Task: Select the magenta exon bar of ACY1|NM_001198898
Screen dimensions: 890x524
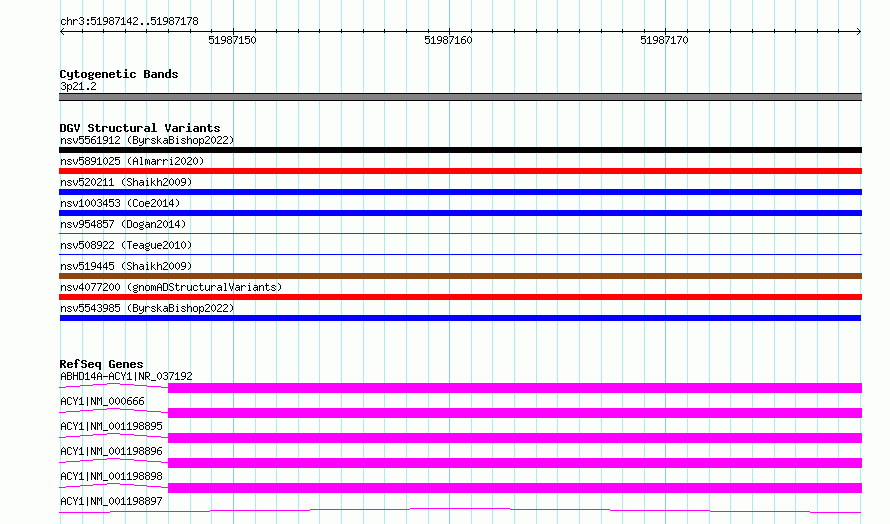Action: pyautogui.click(x=515, y=488)
